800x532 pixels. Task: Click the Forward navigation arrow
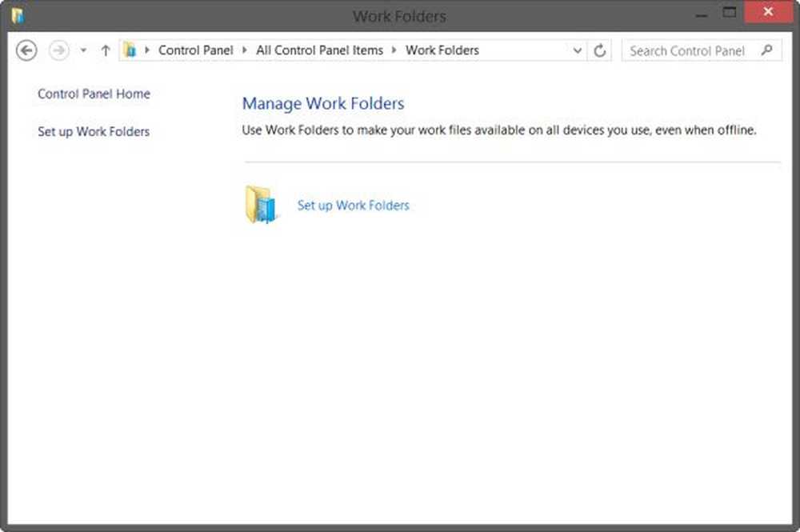[58, 50]
